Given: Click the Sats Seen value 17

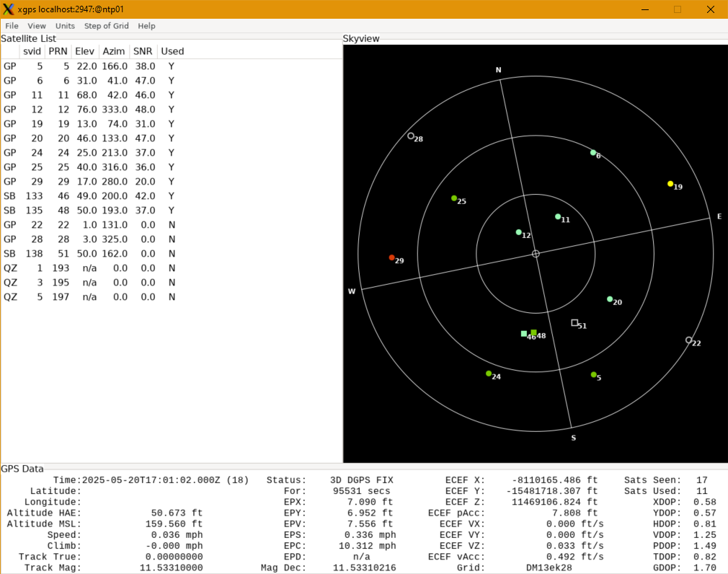Looking at the screenshot, I should (x=702, y=480).
